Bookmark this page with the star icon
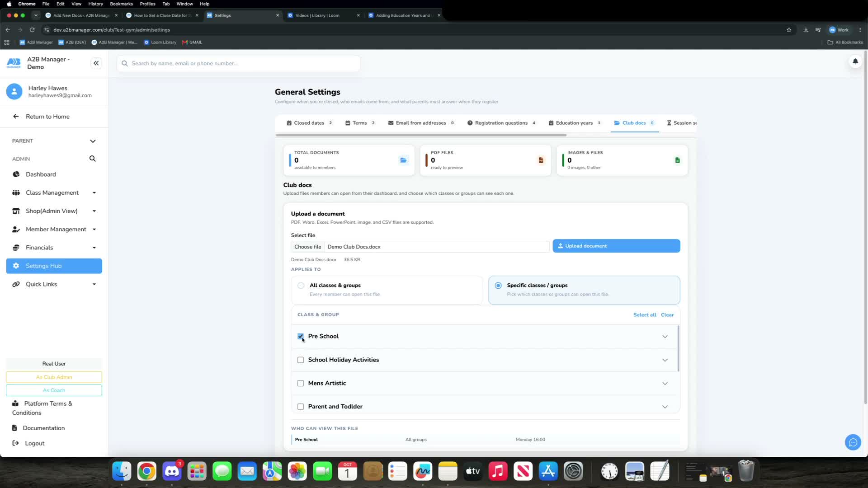This screenshot has height=488, width=868. (789, 30)
